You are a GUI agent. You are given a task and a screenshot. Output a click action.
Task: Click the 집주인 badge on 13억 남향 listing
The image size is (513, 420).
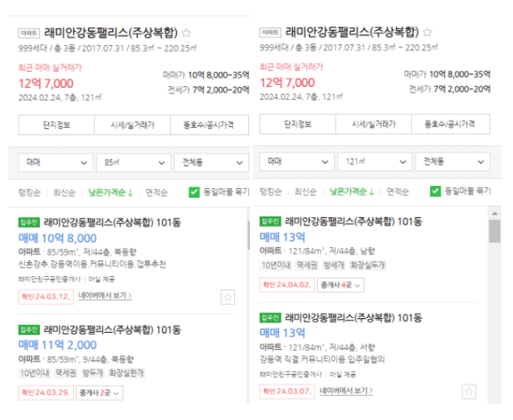pyautogui.click(x=270, y=222)
